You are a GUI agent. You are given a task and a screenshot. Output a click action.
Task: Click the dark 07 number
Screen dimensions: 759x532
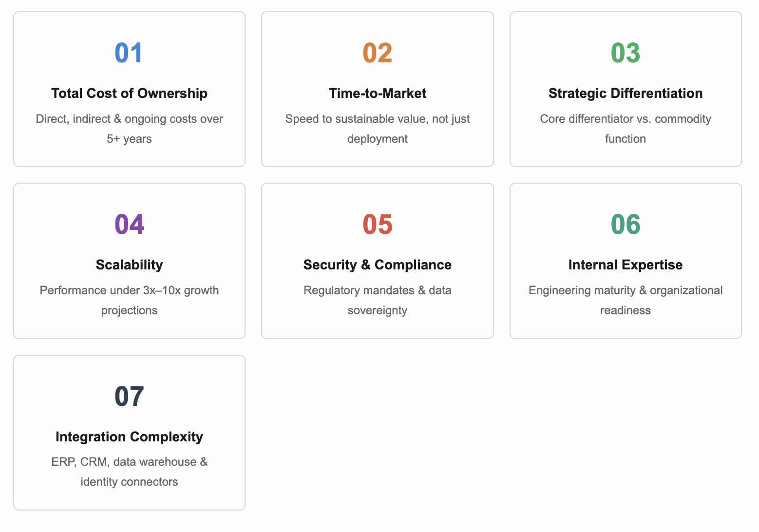pyautogui.click(x=129, y=397)
